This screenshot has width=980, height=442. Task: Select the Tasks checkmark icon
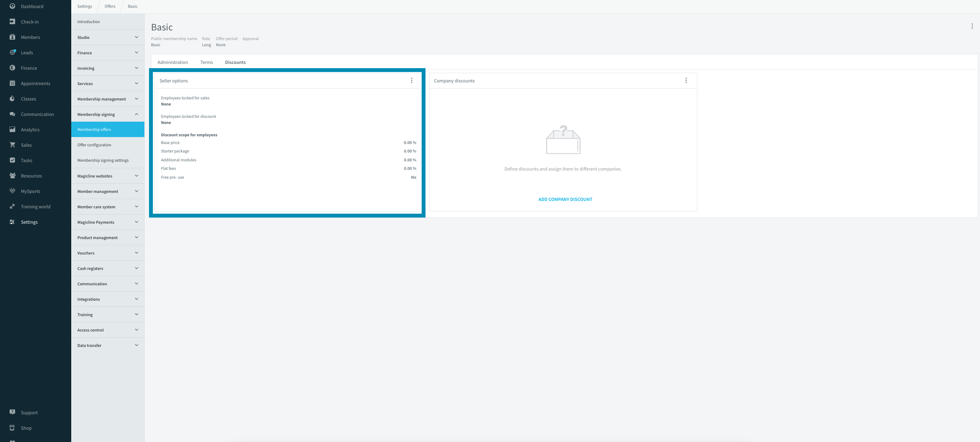pyautogui.click(x=12, y=160)
